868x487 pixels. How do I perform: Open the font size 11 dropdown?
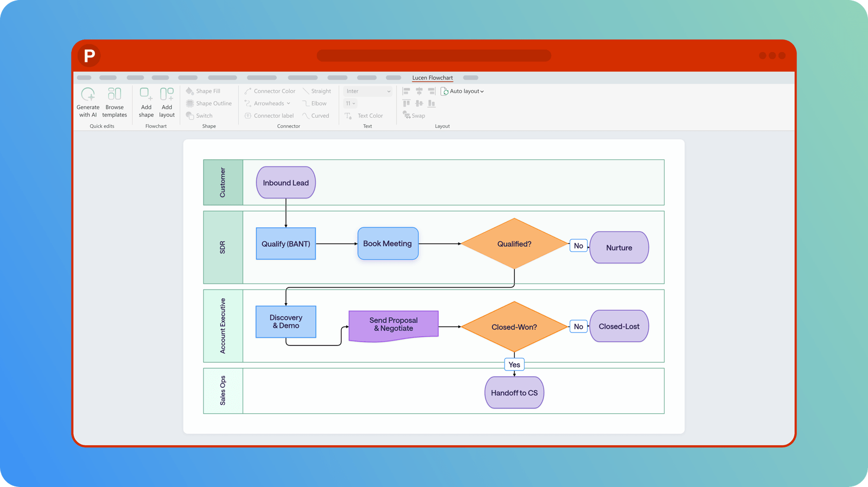(x=350, y=103)
